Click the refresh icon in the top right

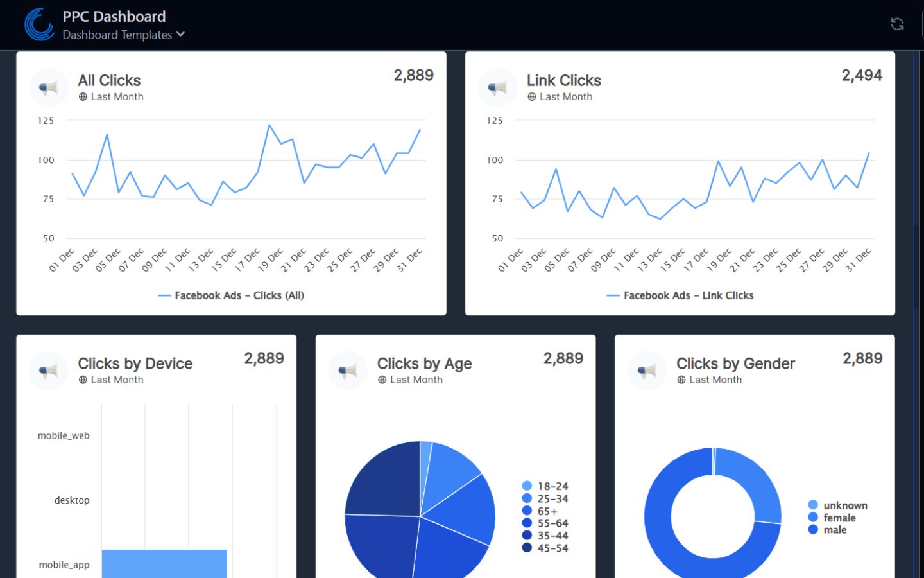(x=896, y=24)
